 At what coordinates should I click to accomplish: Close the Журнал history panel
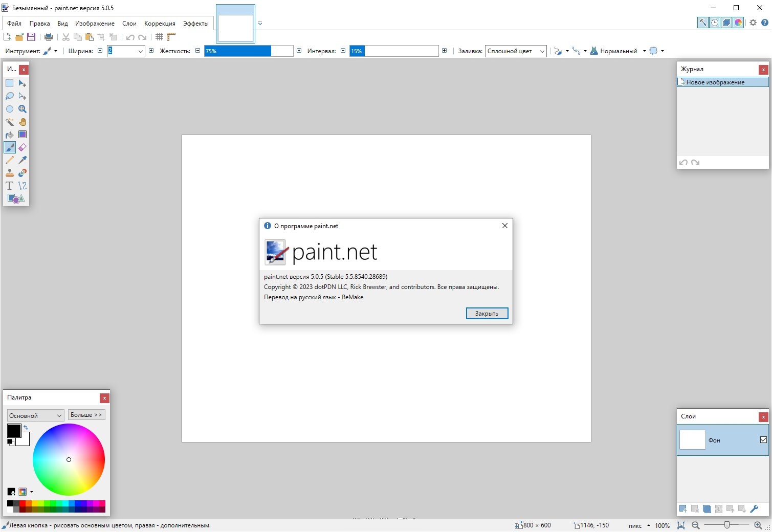click(x=763, y=70)
